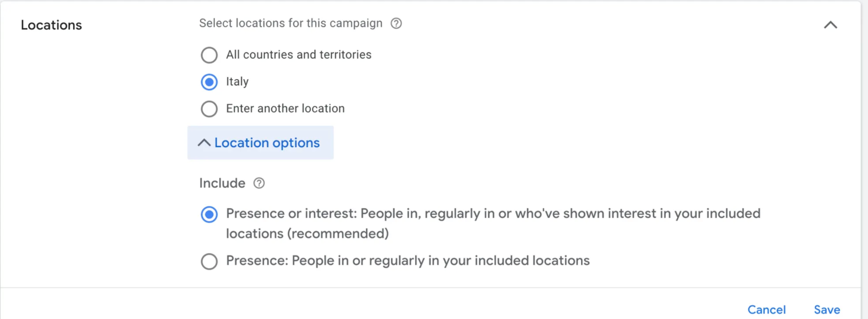Click the Locations section heading
Viewport: 868px width, 319px height.
click(51, 24)
